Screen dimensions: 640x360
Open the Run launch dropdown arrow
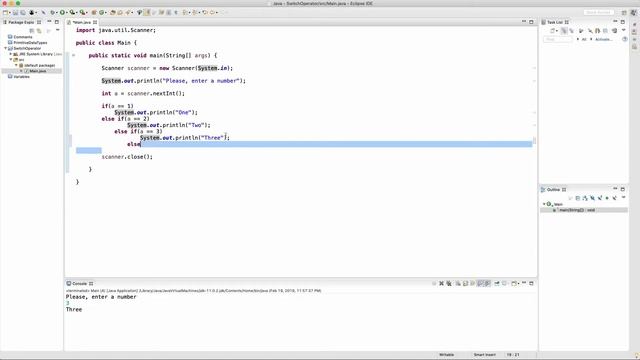coord(67,13)
